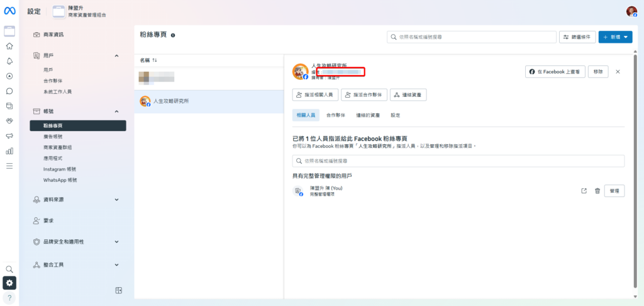
Task: Collapse the 用戶 section
Action: pos(116,56)
